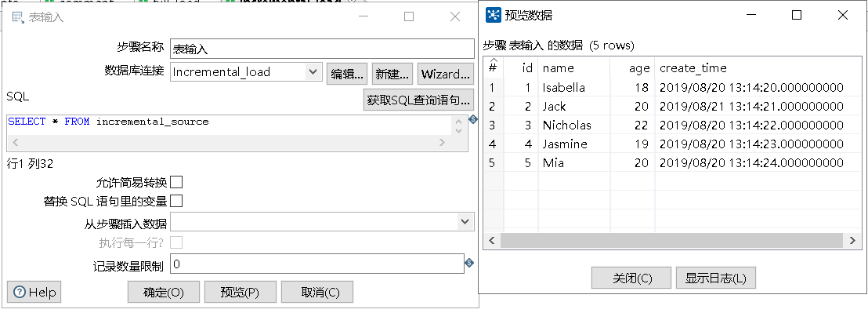Maximize the 表输入 dialog window

408,16
